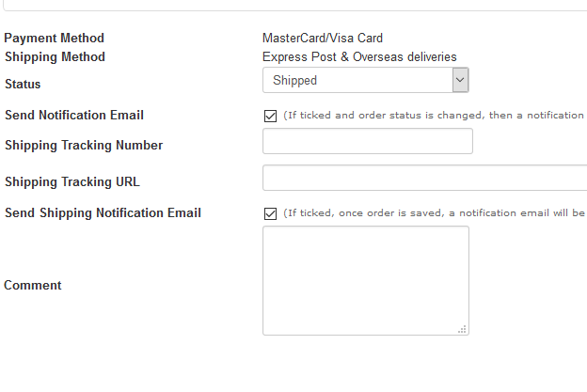Click into the Shipping Tracking URL field
Image resolution: width=587 pixels, height=392 pixels.
point(425,178)
